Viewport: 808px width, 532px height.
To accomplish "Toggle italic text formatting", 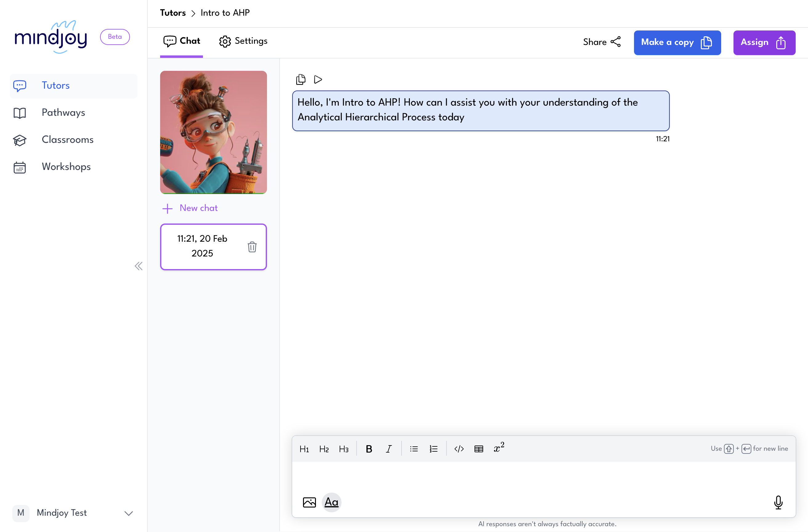I will pos(389,449).
